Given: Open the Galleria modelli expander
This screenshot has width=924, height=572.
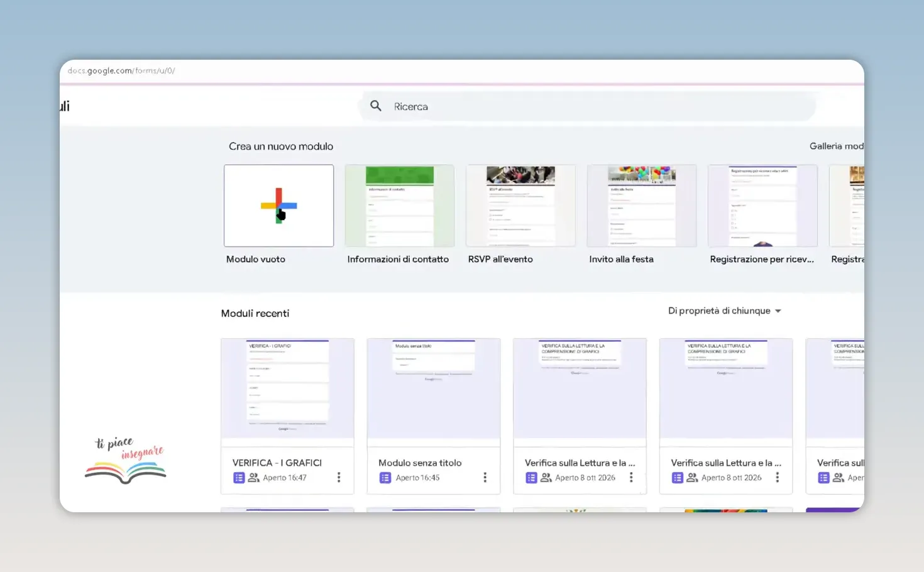Looking at the screenshot, I should point(837,146).
